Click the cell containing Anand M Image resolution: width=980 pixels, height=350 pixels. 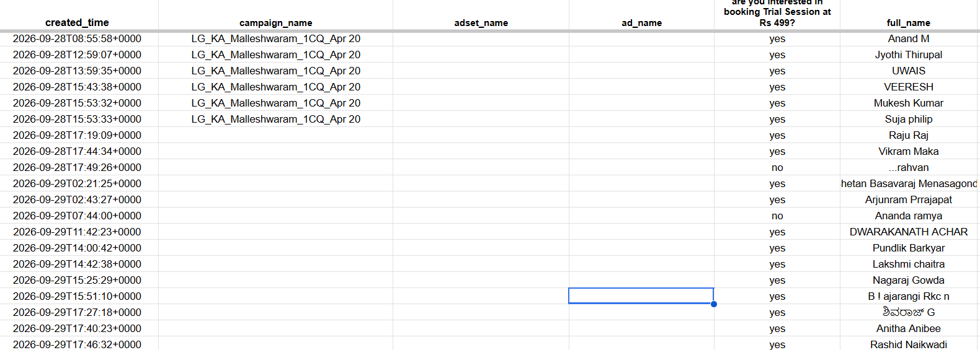[x=909, y=38]
